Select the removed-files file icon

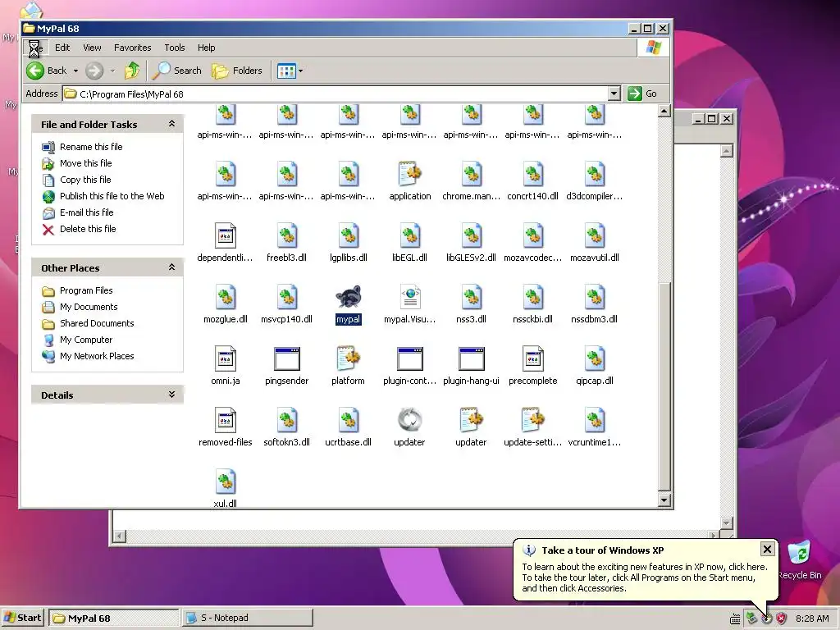225,420
